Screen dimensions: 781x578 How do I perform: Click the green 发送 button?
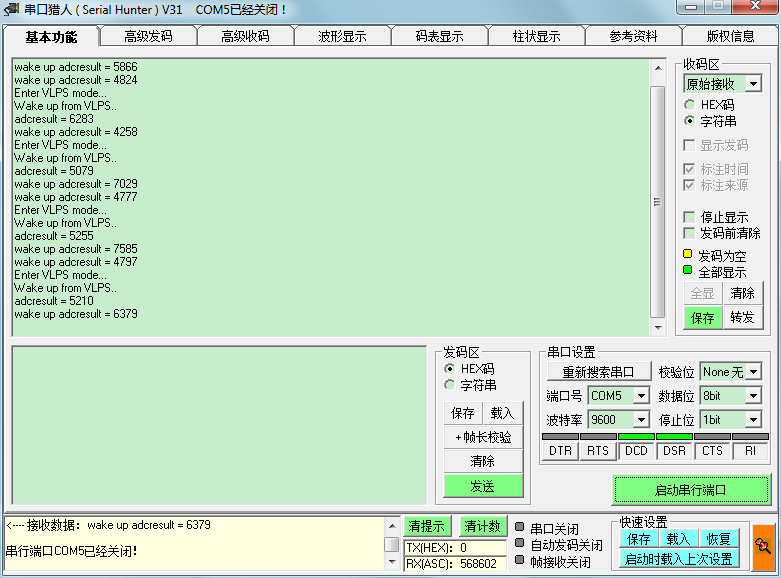pos(483,486)
